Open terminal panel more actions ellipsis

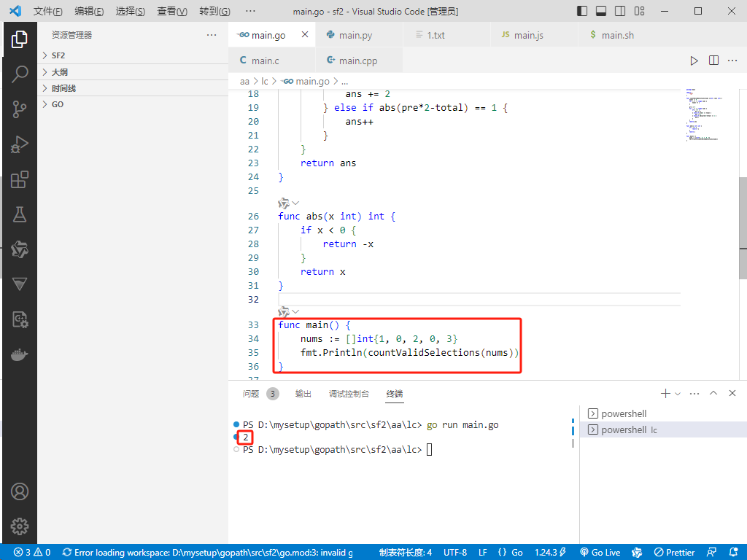click(x=694, y=393)
